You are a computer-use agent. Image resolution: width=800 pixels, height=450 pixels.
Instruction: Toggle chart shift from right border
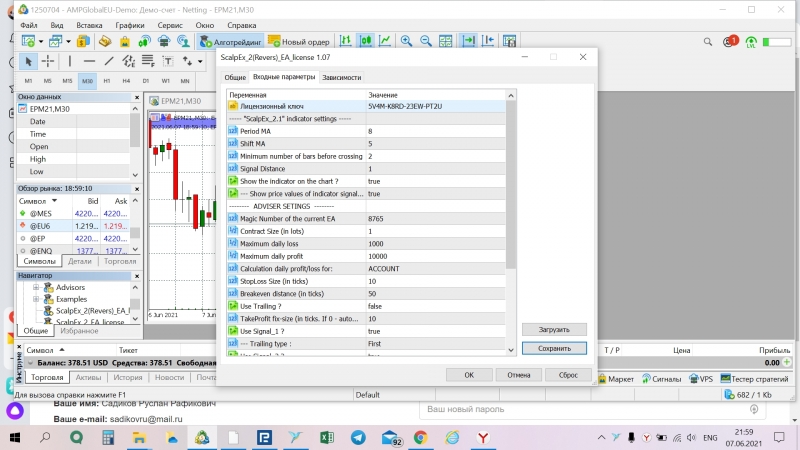488,41
